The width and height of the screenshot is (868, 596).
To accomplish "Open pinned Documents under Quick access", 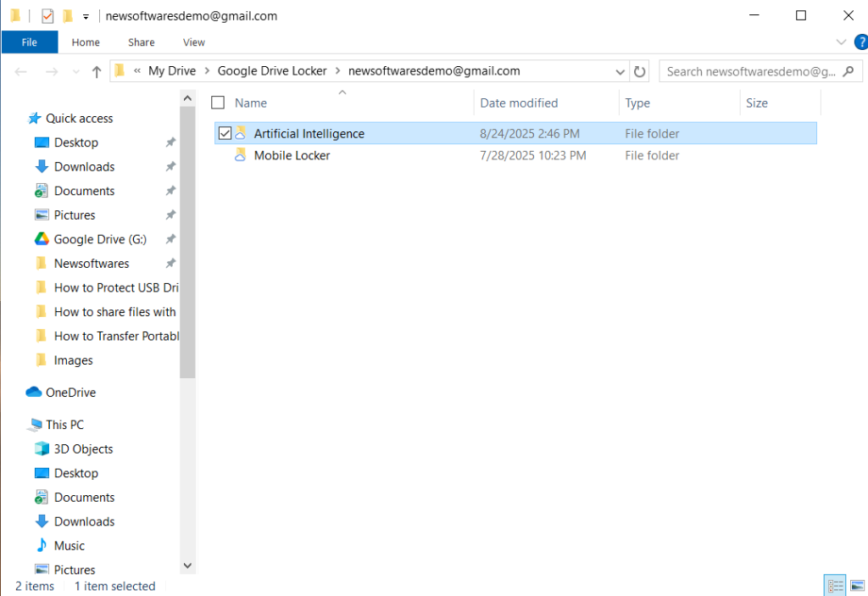I will (x=84, y=191).
